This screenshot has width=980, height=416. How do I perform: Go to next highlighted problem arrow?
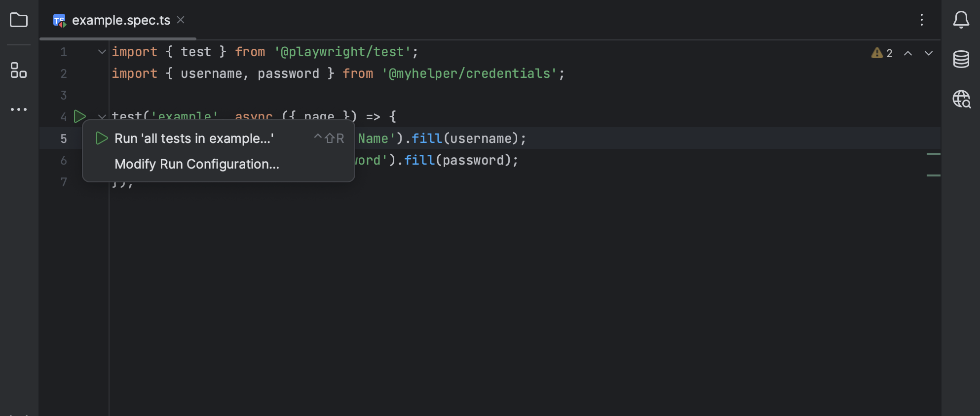[x=928, y=53]
